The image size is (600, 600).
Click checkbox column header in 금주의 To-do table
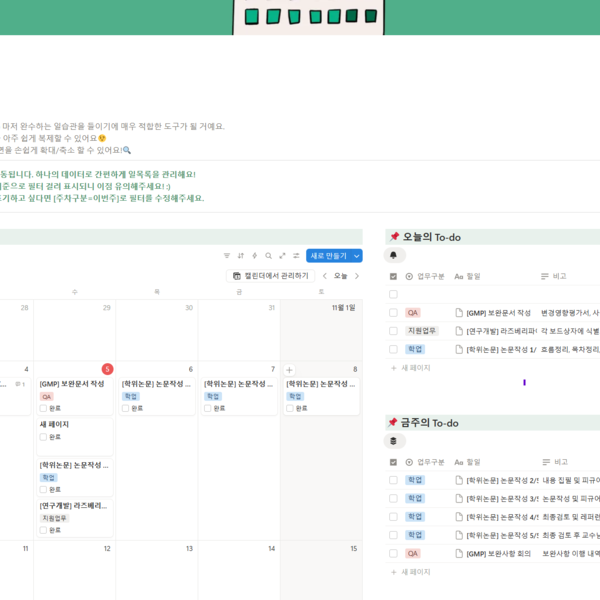coord(393,462)
